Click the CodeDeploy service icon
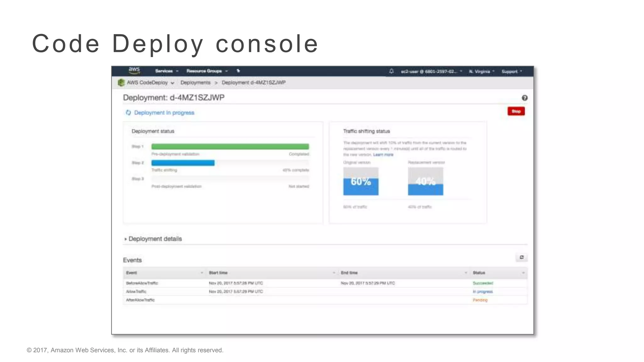Viewport: 644px width, 362px height. (121, 83)
